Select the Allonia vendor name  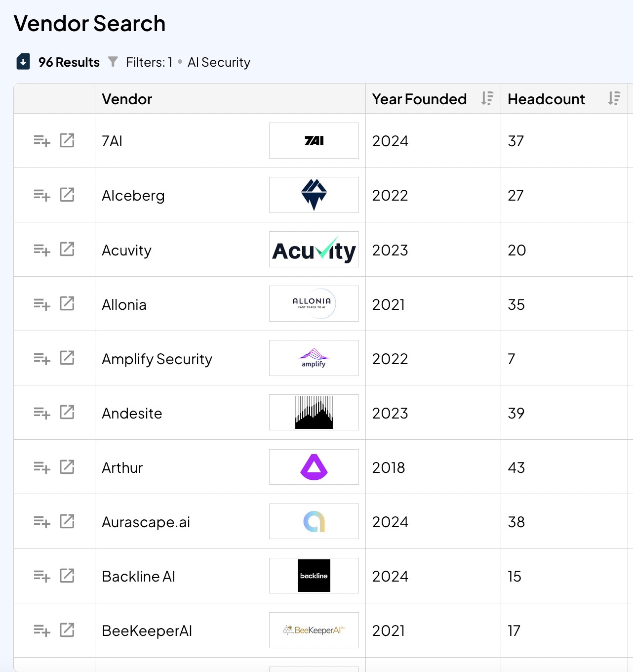pyautogui.click(x=124, y=304)
